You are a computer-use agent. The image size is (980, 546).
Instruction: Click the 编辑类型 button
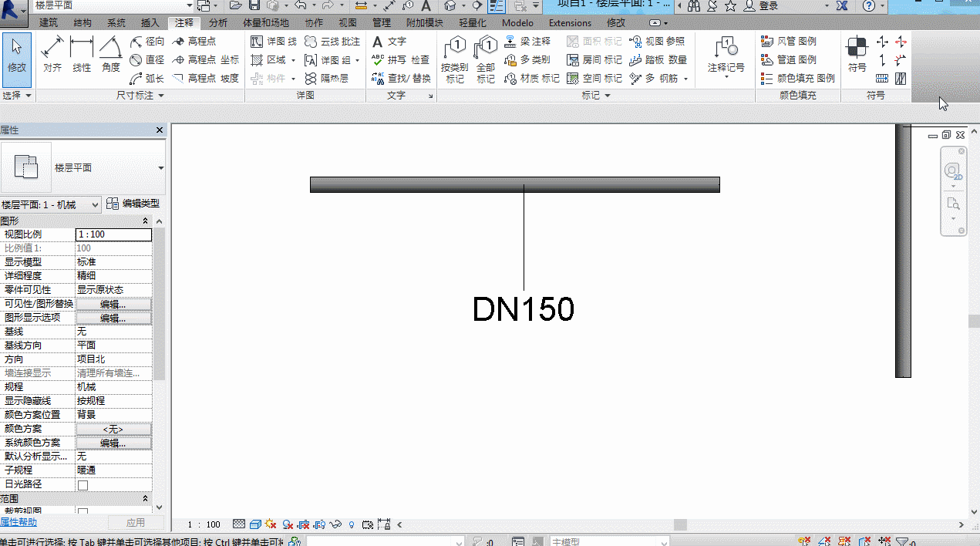[133, 204]
